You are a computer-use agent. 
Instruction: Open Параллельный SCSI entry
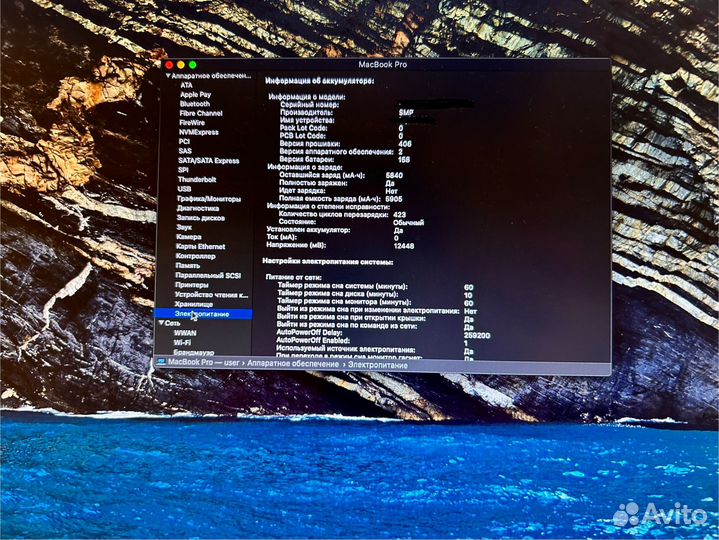point(208,276)
